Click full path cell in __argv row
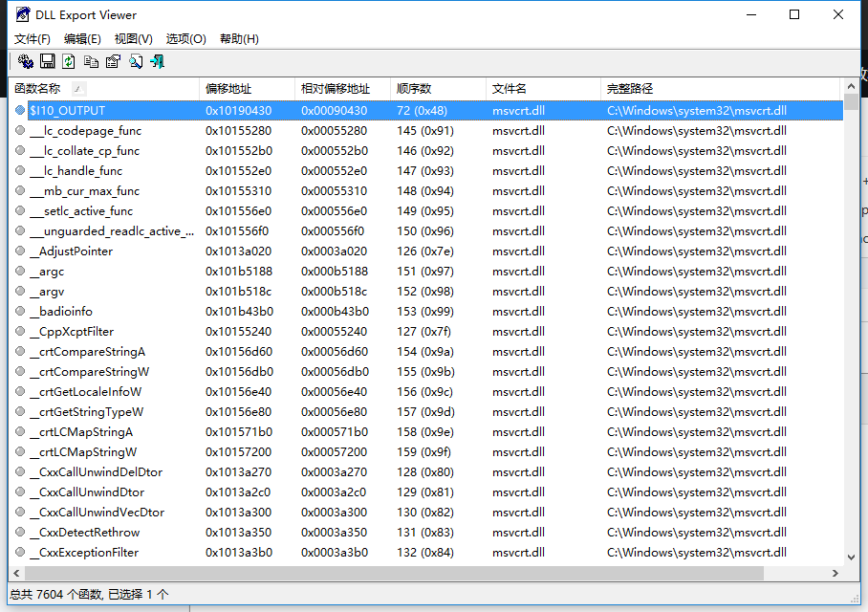Viewport: 868px width, 612px height. [x=697, y=292]
